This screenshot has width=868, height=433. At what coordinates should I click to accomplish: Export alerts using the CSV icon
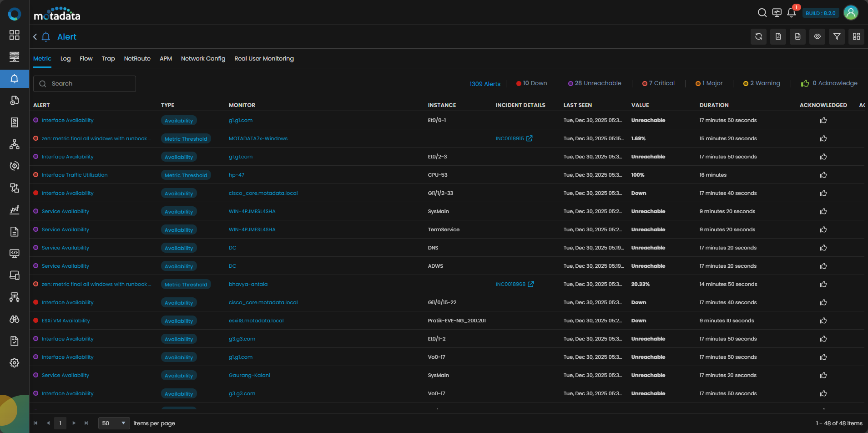[x=797, y=36]
